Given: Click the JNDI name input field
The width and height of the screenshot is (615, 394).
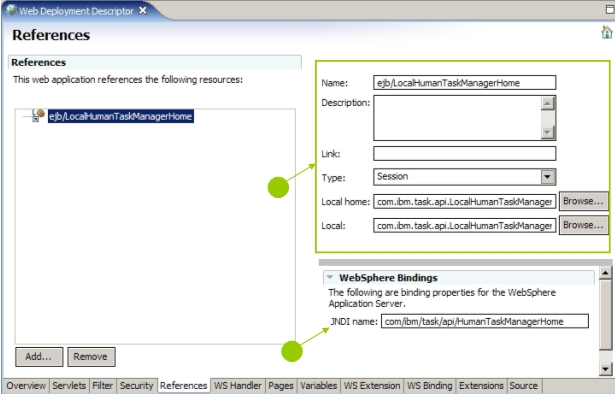Looking at the screenshot, I should point(485,321).
